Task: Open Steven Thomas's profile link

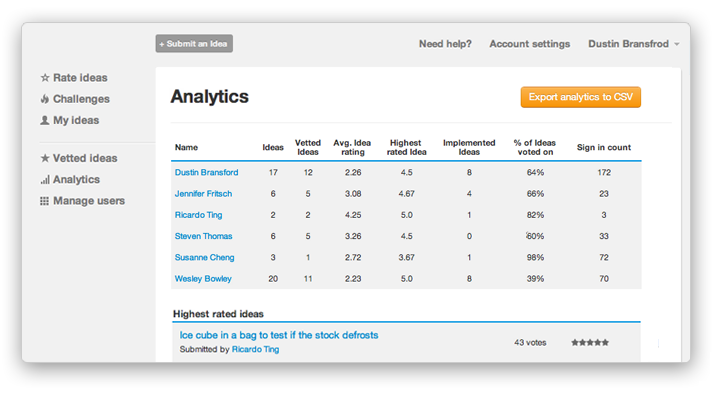Action: tap(204, 236)
